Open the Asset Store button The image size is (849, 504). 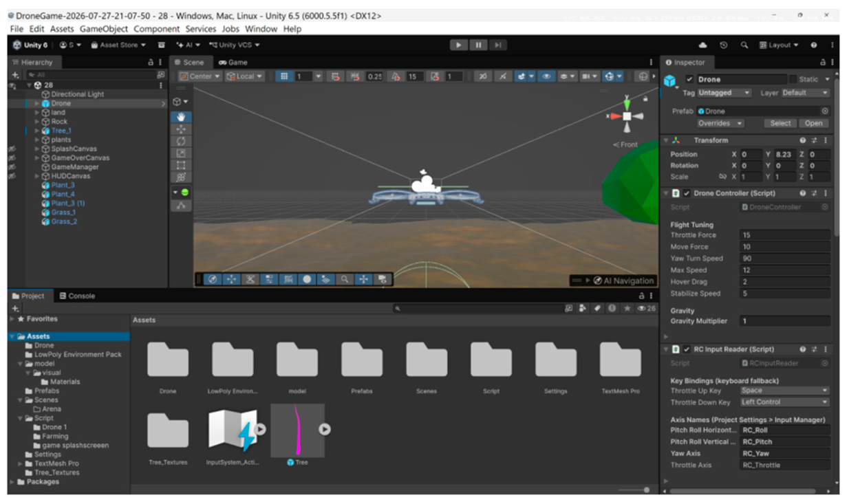coord(118,45)
